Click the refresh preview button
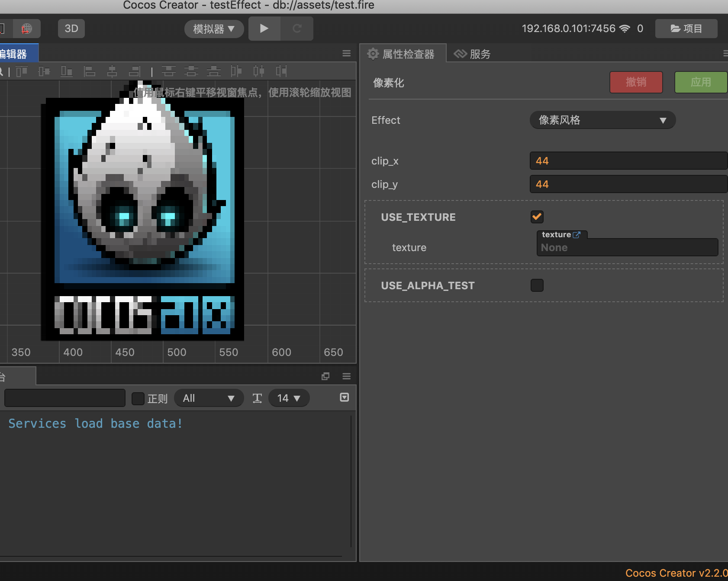The image size is (728, 581). click(x=297, y=29)
